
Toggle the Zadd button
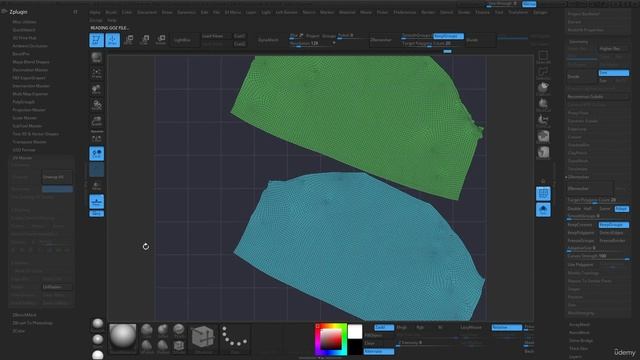tap(384, 327)
